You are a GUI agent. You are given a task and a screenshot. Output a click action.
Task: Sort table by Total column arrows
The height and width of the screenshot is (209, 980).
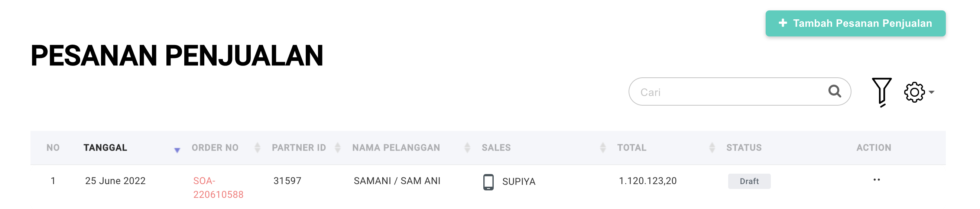click(712, 148)
